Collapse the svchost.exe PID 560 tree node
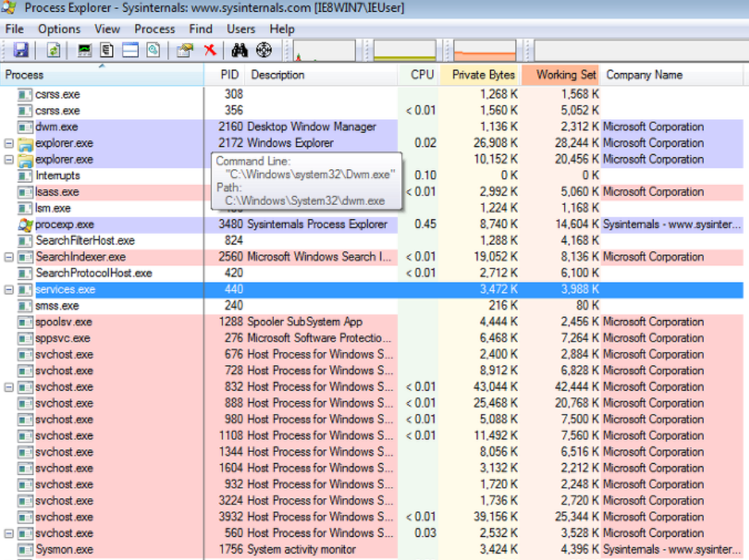This screenshot has height=560, width=749. 9,533
